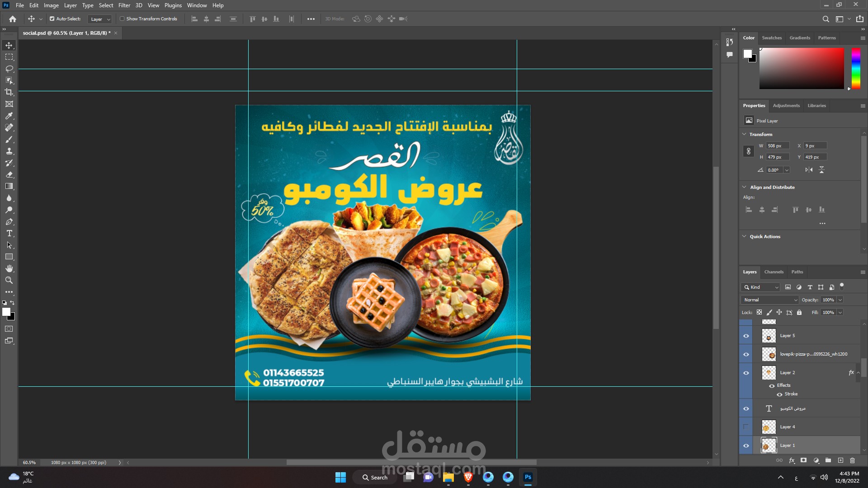Image resolution: width=868 pixels, height=488 pixels.
Task: Toggle Stroke effect visibility eye
Action: pos(779,394)
